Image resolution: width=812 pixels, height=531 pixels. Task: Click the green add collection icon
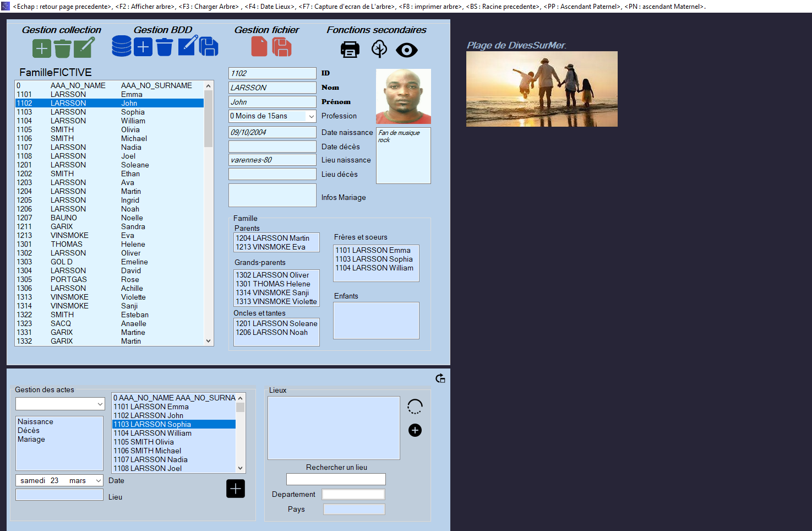point(42,48)
